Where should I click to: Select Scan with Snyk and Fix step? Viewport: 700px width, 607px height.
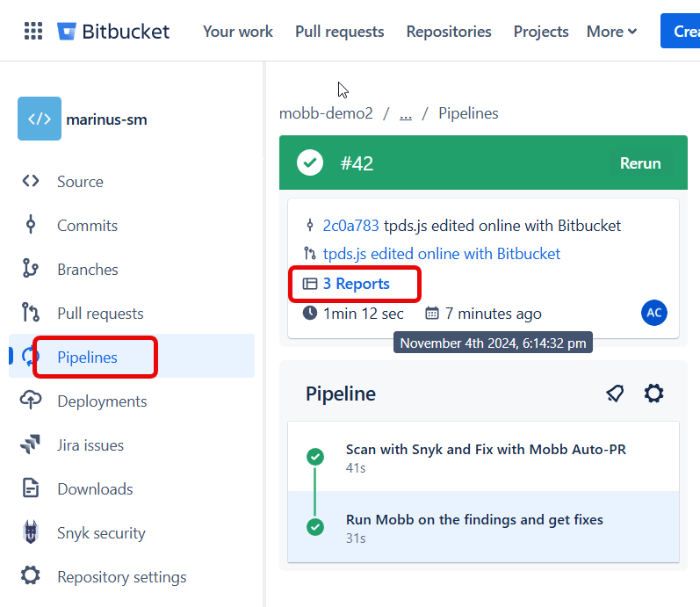pos(486,450)
